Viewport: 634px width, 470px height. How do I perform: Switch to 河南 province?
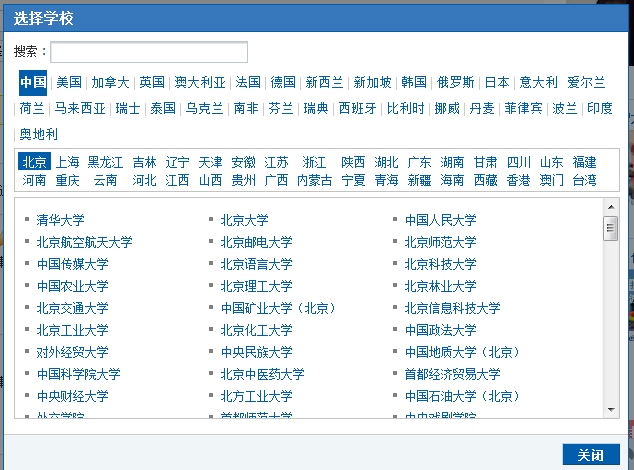(x=34, y=180)
